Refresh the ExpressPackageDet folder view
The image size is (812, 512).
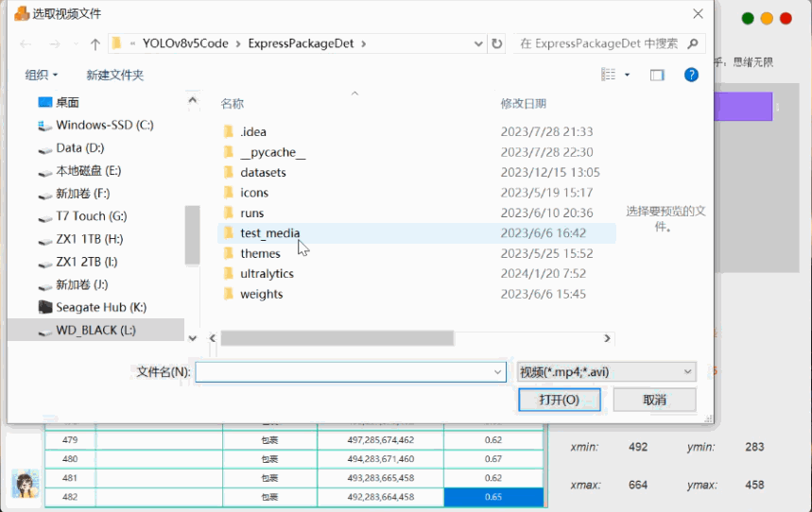point(496,43)
